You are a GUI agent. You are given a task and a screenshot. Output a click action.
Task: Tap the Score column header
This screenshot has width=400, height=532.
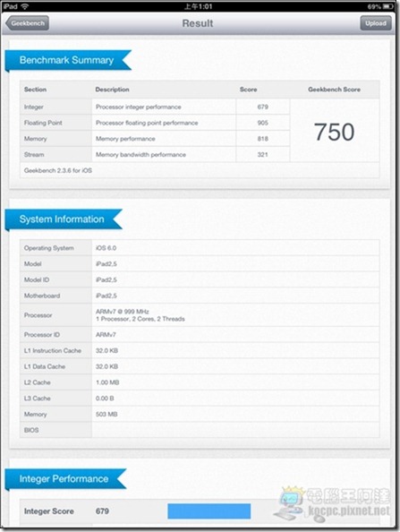click(x=249, y=90)
